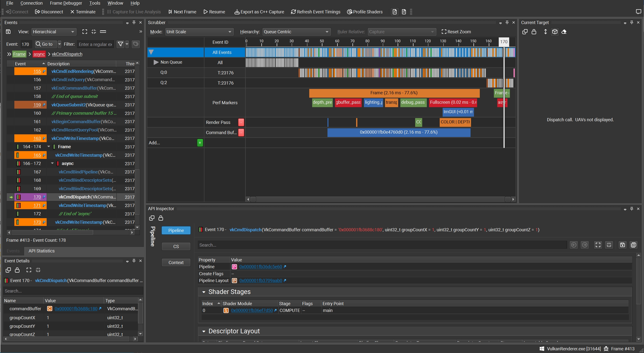644x353 pixels.
Task: Switch to the API Statistics tab
Action: click(42, 251)
